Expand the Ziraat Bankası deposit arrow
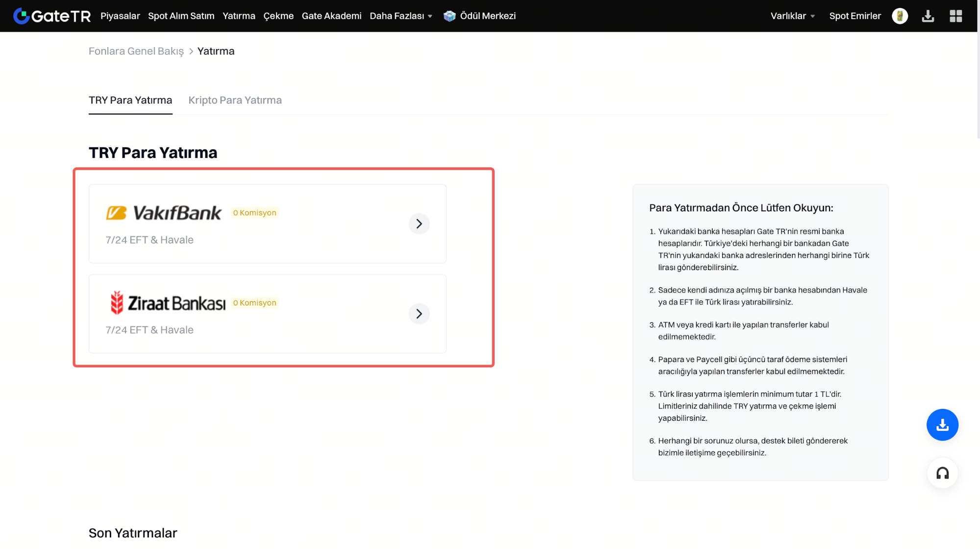 pos(419,314)
